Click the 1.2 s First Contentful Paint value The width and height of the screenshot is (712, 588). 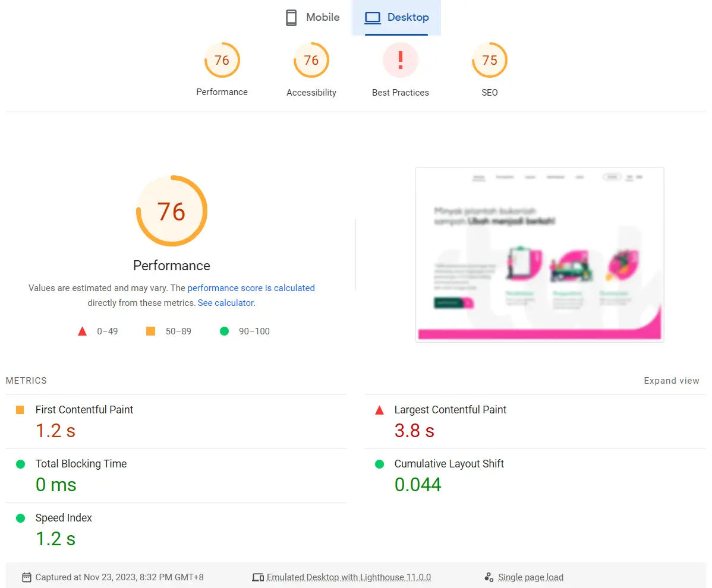[x=55, y=431]
